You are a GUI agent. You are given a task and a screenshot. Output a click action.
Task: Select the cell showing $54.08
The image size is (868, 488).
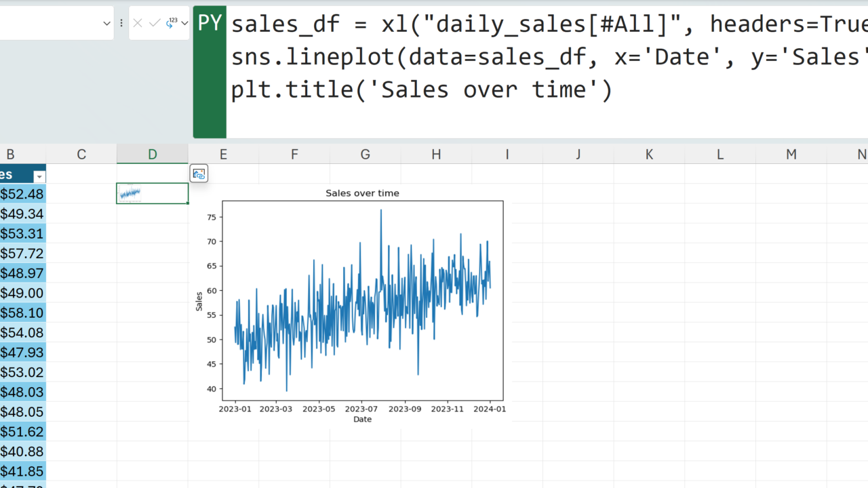tap(22, 332)
